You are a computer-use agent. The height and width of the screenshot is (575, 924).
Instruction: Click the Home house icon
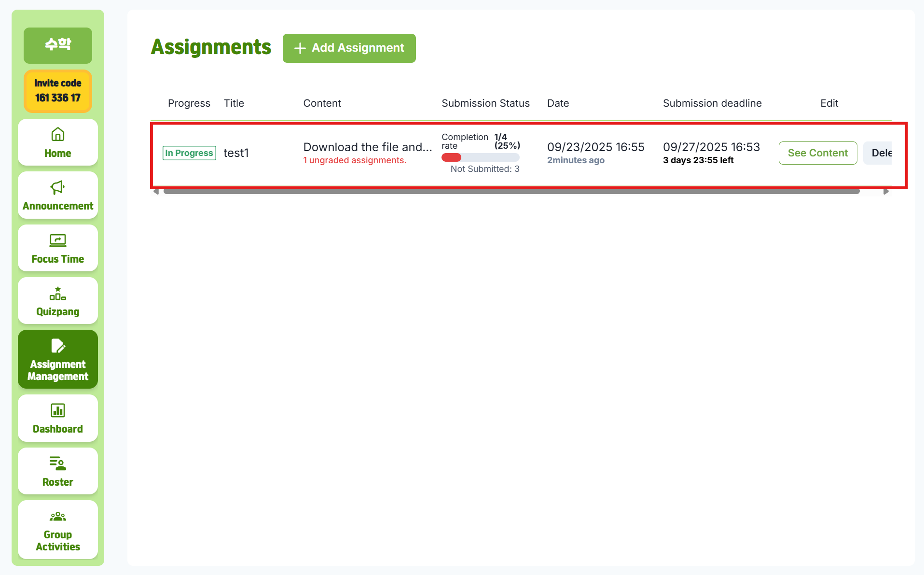[x=58, y=134]
